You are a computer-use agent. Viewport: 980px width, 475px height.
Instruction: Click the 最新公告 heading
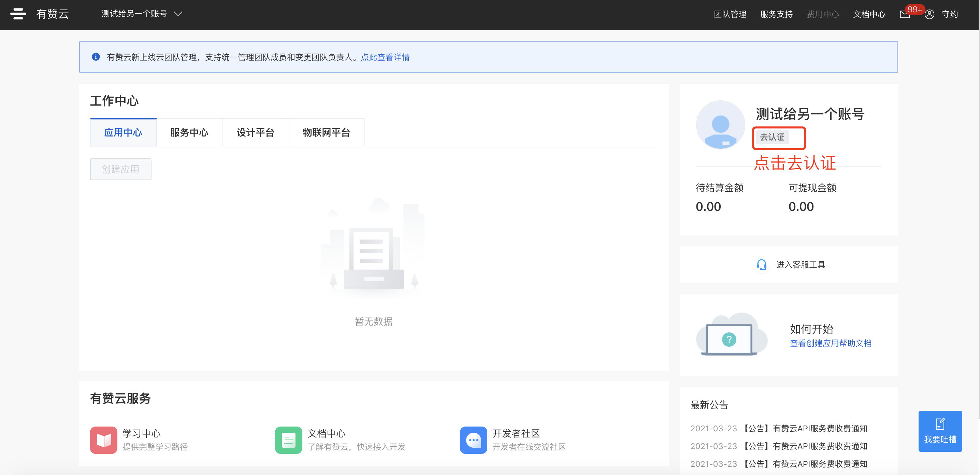click(709, 405)
